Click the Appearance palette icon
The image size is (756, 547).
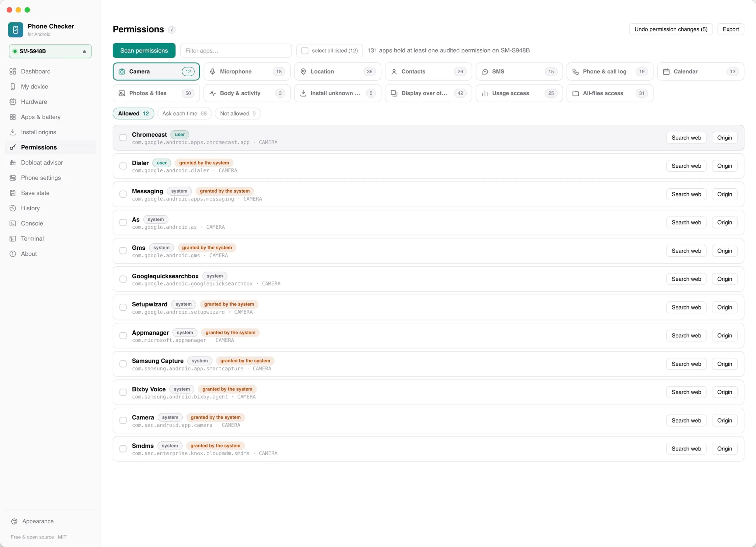[14, 521]
